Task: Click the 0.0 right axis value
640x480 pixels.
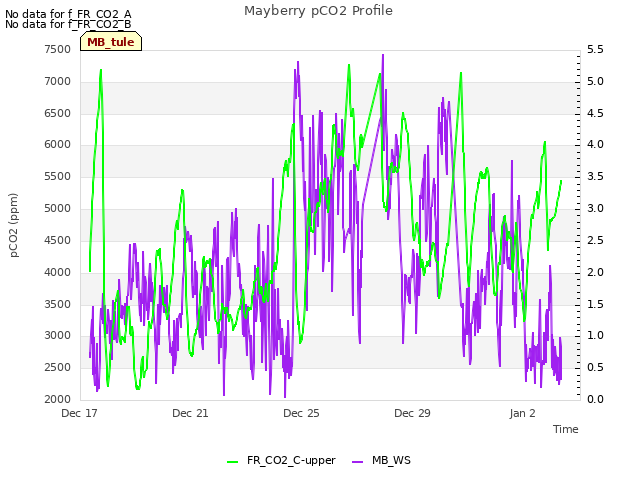Action: coord(595,399)
